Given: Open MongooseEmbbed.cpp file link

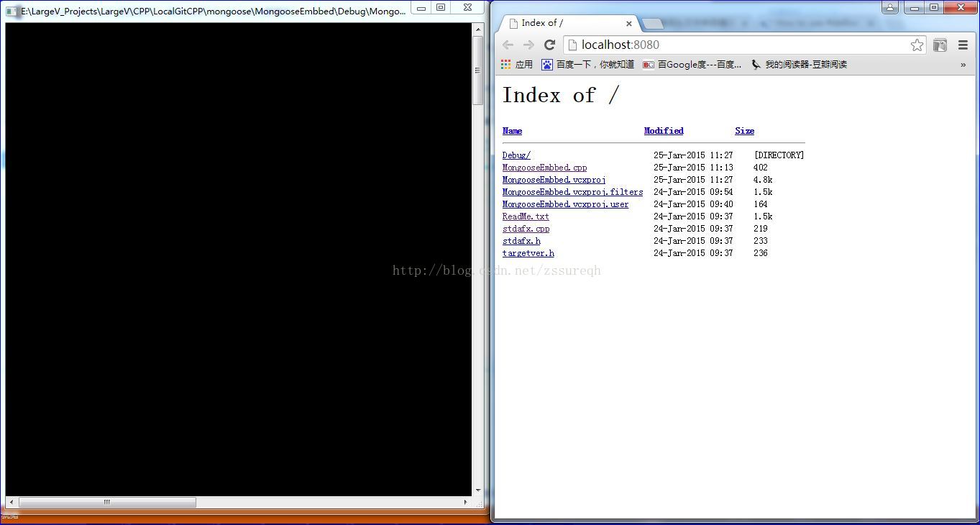Looking at the screenshot, I should [544, 168].
